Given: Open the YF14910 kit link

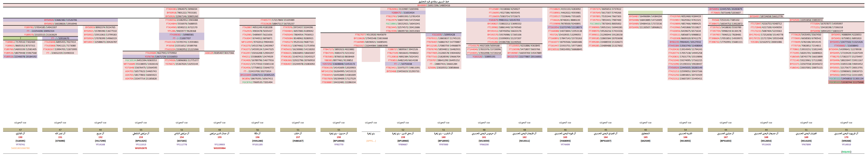Looking at the screenshot, I should [846, 145].
